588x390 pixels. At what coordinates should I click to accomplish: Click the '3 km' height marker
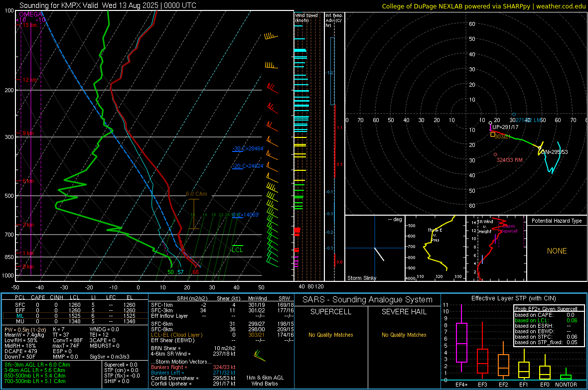coord(28,225)
